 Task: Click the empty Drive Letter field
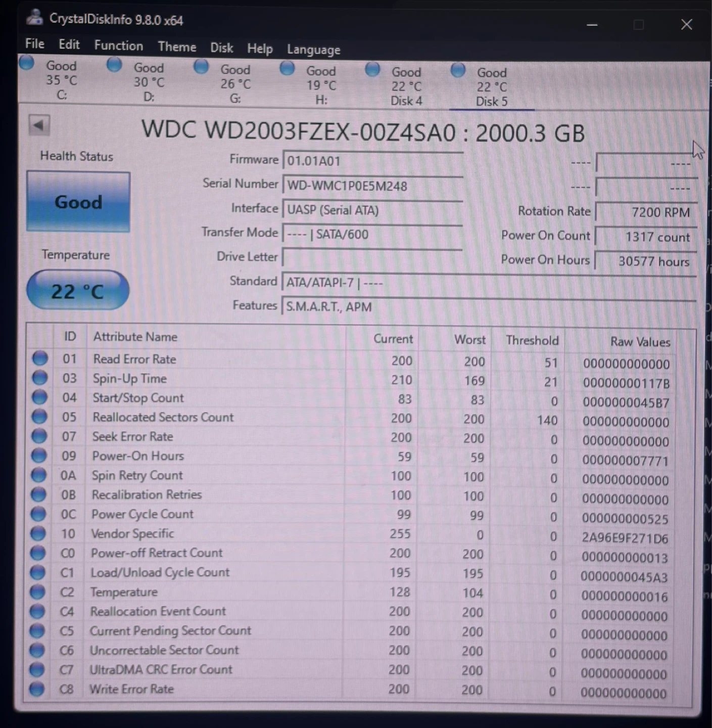372,258
